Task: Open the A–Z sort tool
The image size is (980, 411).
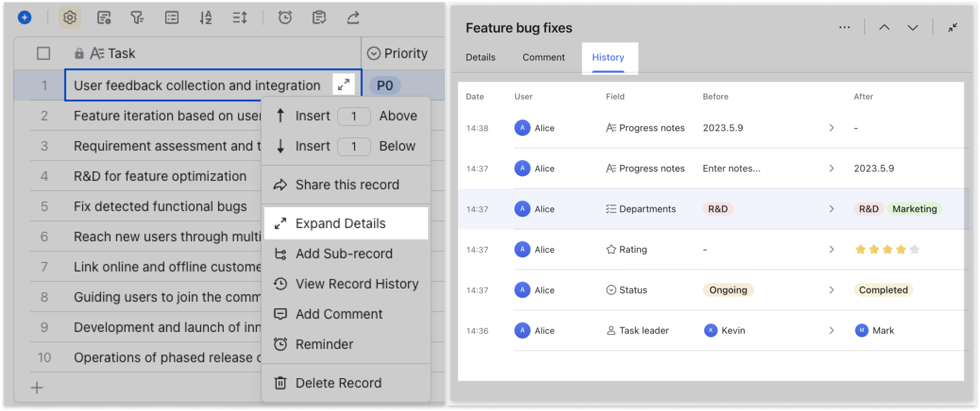Action: pos(206,18)
